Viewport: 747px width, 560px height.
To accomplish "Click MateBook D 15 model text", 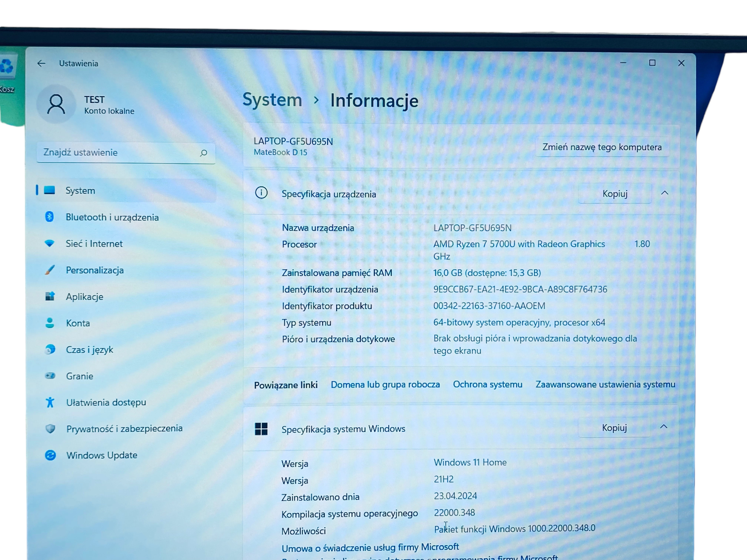I will 280,152.
